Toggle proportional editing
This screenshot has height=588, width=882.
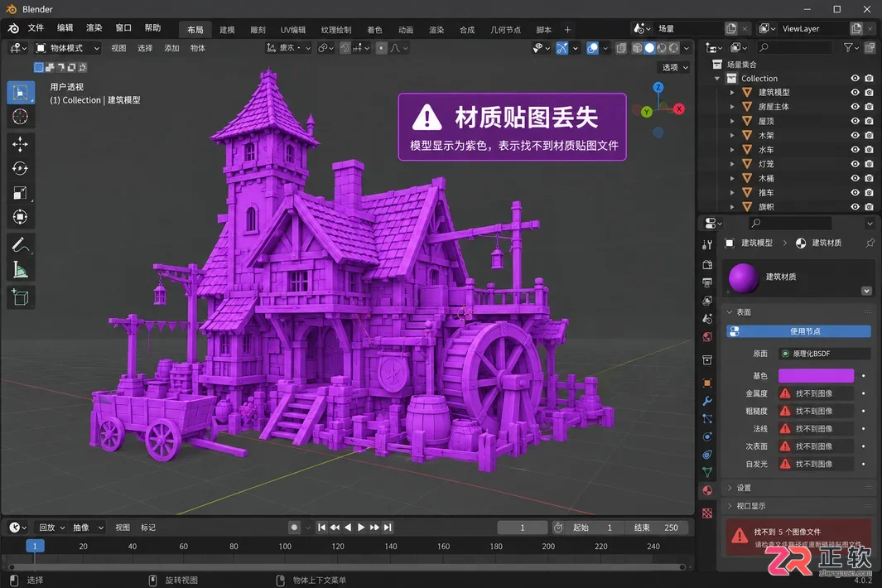coord(382,48)
